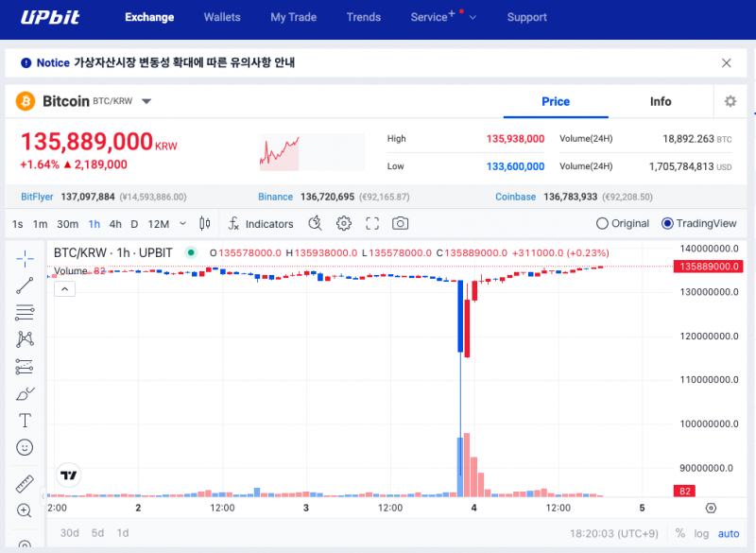
Task: Toggle log scale on the chart
Action: click(x=701, y=533)
